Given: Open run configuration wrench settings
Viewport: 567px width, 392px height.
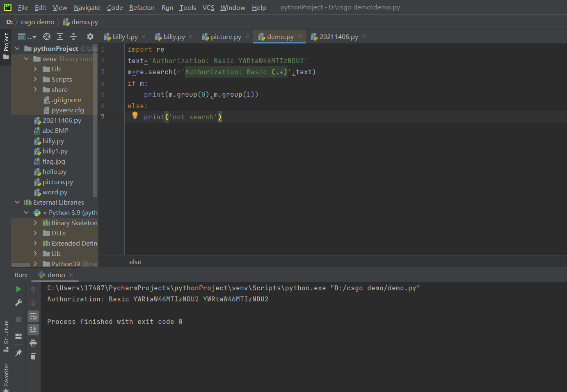Looking at the screenshot, I should point(18,303).
